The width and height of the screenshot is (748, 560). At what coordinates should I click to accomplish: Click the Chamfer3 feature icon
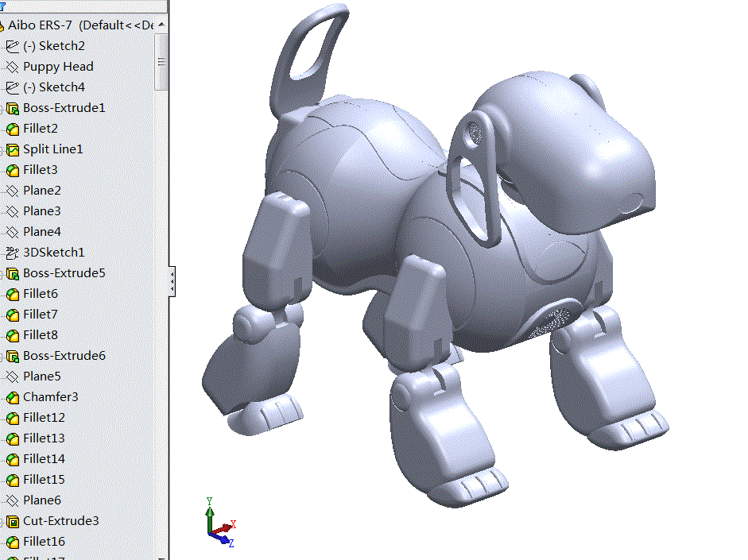pyautogui.click(x=13, y=397)
